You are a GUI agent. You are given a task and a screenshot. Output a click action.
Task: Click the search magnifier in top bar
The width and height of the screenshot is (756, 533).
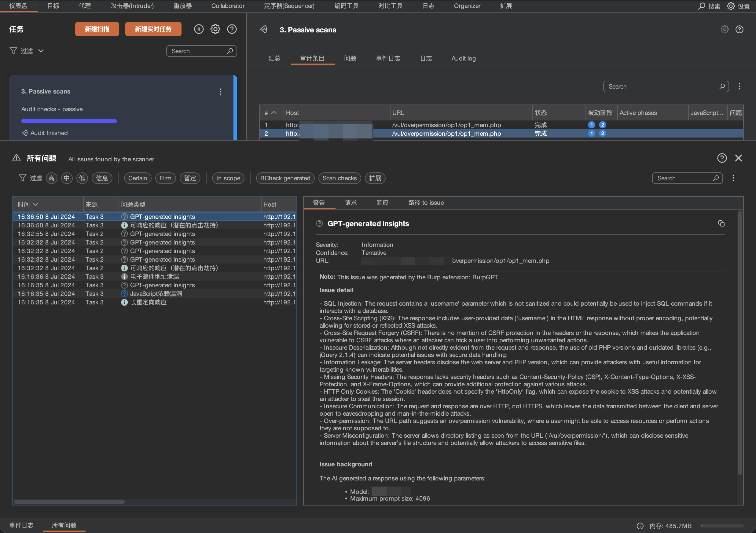click(701, 6)
